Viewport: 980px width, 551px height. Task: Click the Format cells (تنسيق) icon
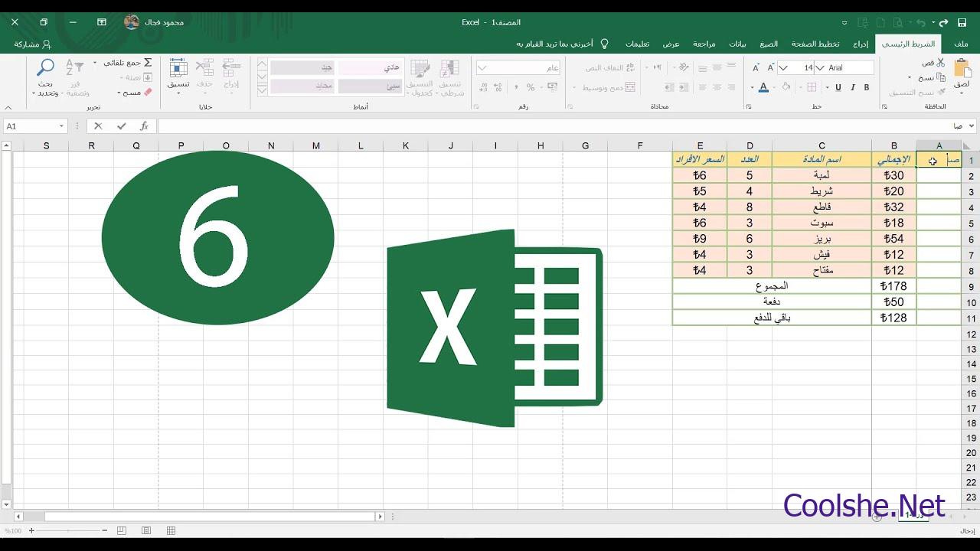[178, 69]
